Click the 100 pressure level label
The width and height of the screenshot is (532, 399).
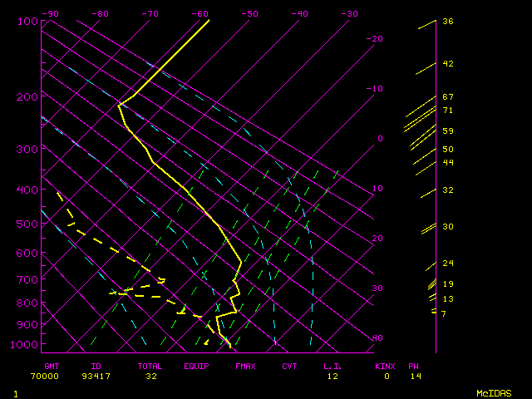pyautogui.click(x=27, y=21)
